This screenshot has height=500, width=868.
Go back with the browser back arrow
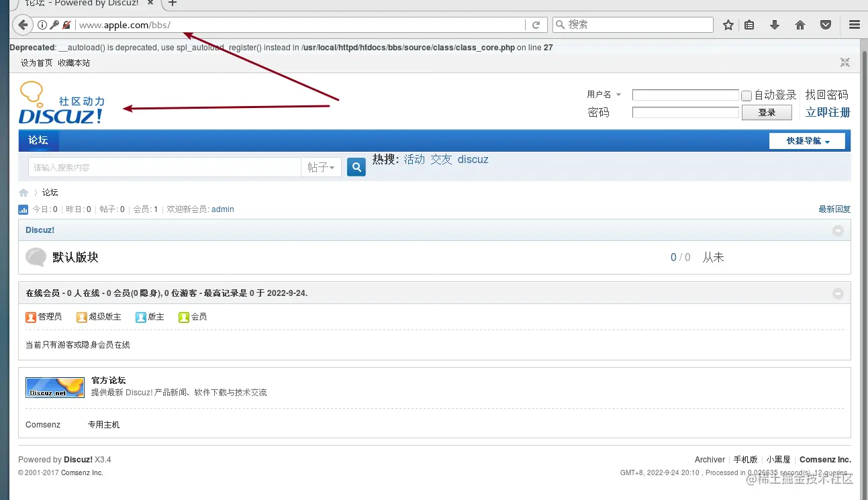coord(23,25)
